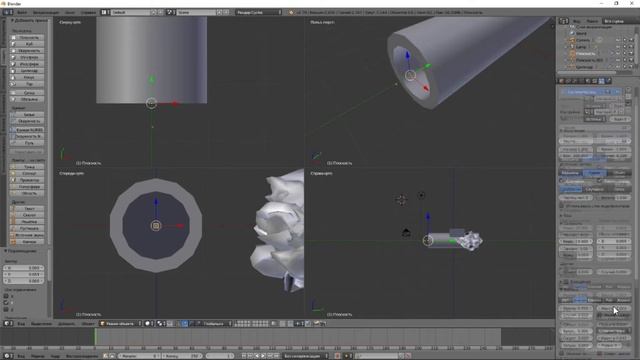
Task: Add a NURBS curve (Кривая NURBS)
Action: pos(28,130)
